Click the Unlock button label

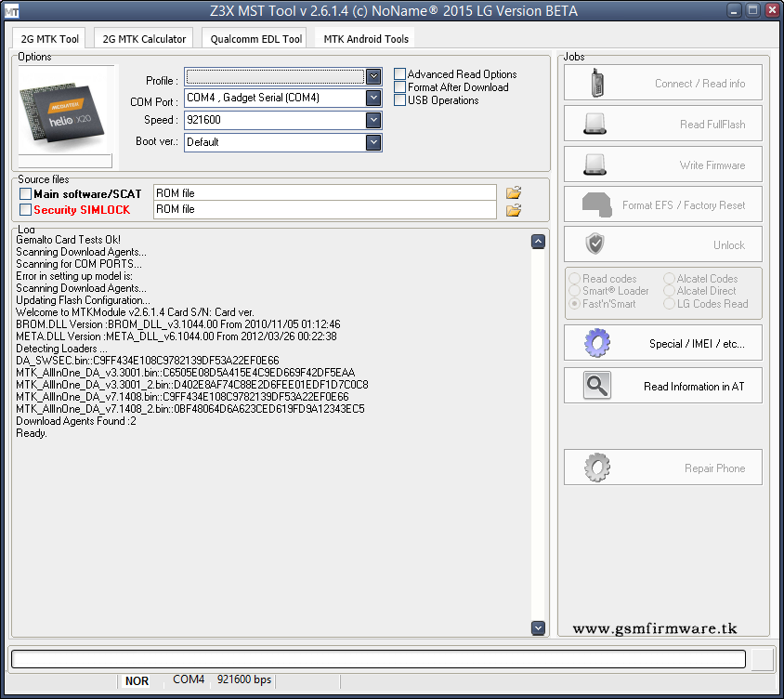(729, 245)
